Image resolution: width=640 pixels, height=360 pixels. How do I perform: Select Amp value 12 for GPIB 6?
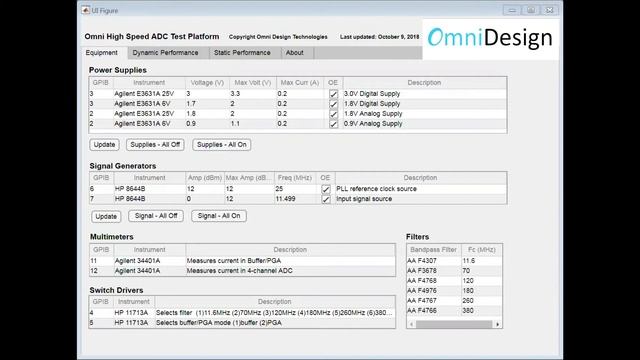pos(204,189)
